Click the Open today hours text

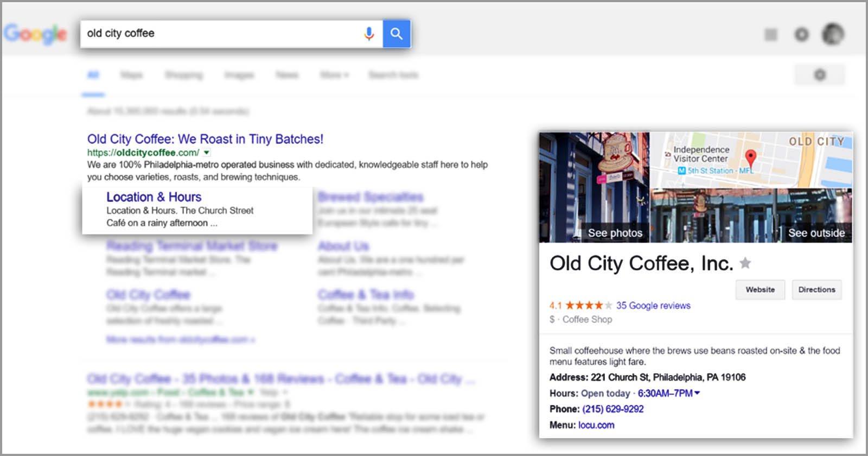605,394
